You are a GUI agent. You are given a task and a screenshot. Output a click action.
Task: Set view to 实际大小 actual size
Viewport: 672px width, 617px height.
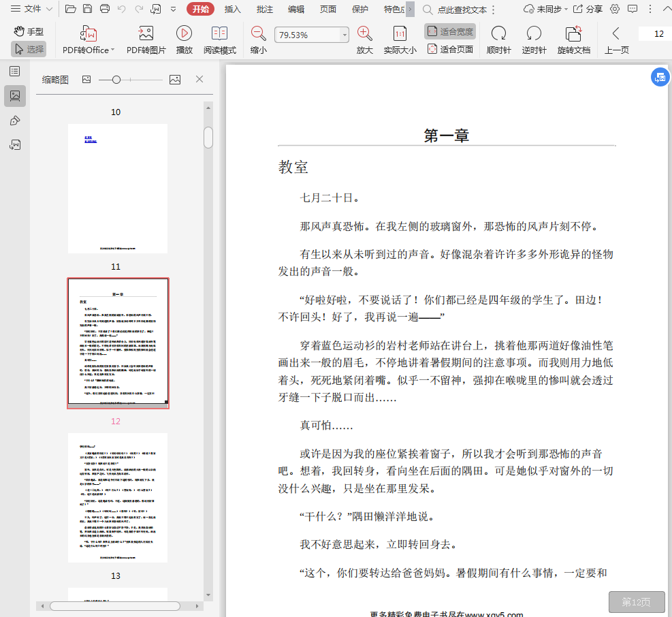tap(400, 40)
